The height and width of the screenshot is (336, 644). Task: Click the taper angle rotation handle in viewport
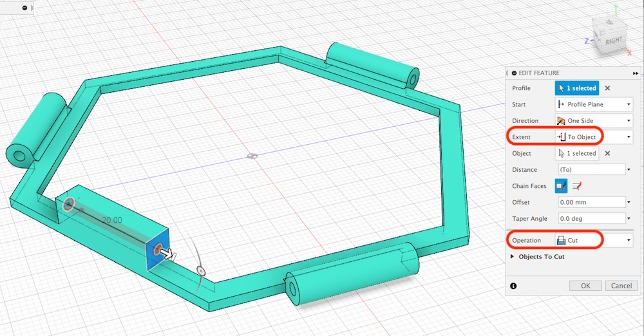pos(200,271)
